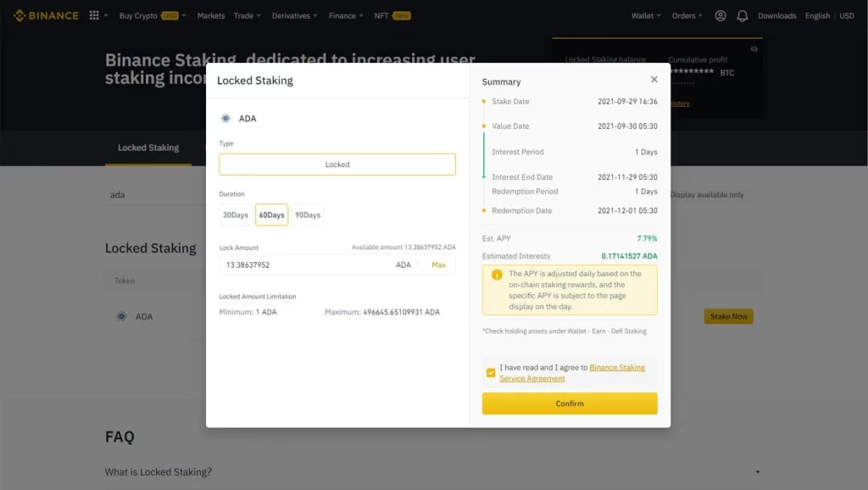Image resolution: width=868 pixels, height=490 pixels.
Task: Change language via English
Action: tap(817, 15)
